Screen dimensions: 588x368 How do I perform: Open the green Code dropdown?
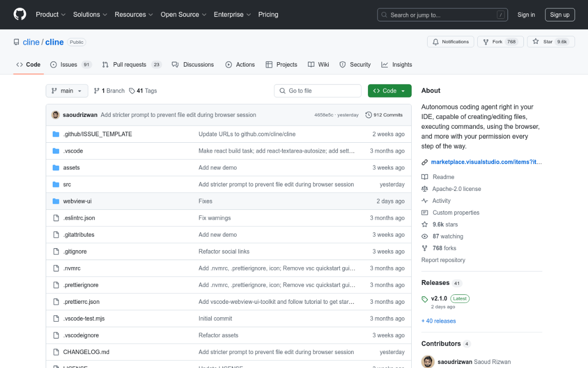[389, 91]
